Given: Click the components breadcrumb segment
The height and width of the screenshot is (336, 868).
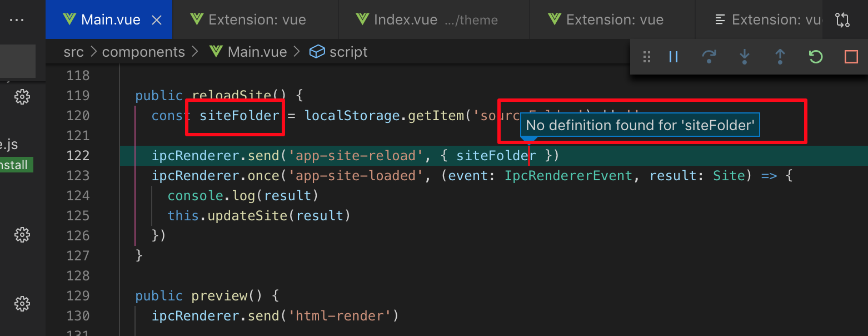Looking at the screenshot, I should coord(143,52).
